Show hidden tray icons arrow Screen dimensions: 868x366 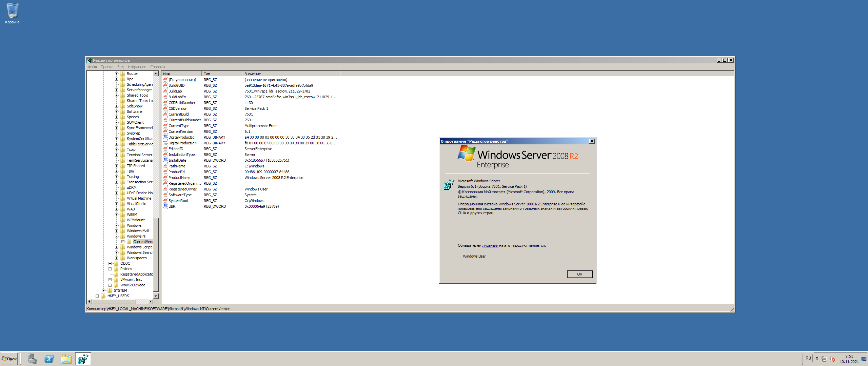817,359
